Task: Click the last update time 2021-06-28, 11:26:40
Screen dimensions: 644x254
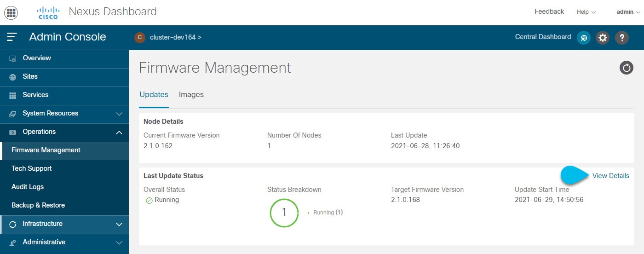Action: tap(425, 146)
